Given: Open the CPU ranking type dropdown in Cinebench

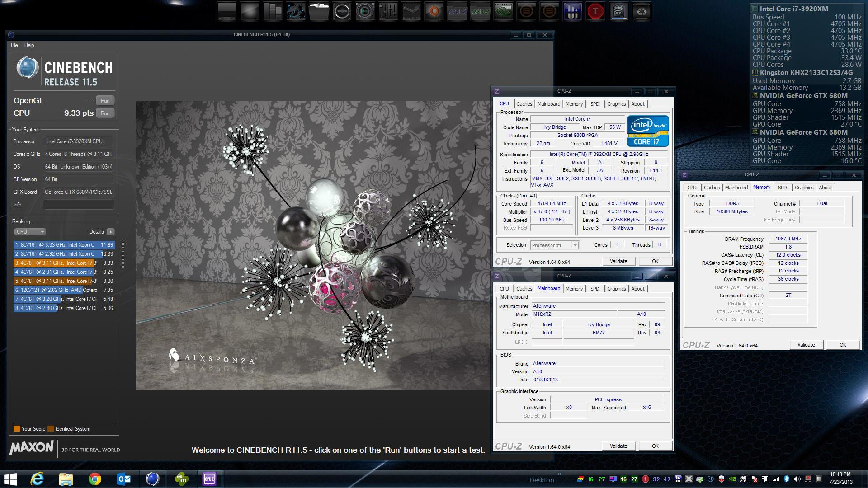Looking at the screenshot, I should click(x=30, y=232).
